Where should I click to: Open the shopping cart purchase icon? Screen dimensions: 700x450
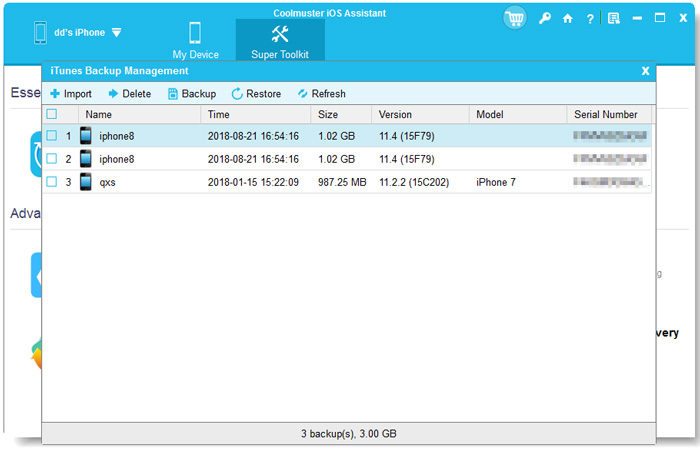(x=515, y=19)
